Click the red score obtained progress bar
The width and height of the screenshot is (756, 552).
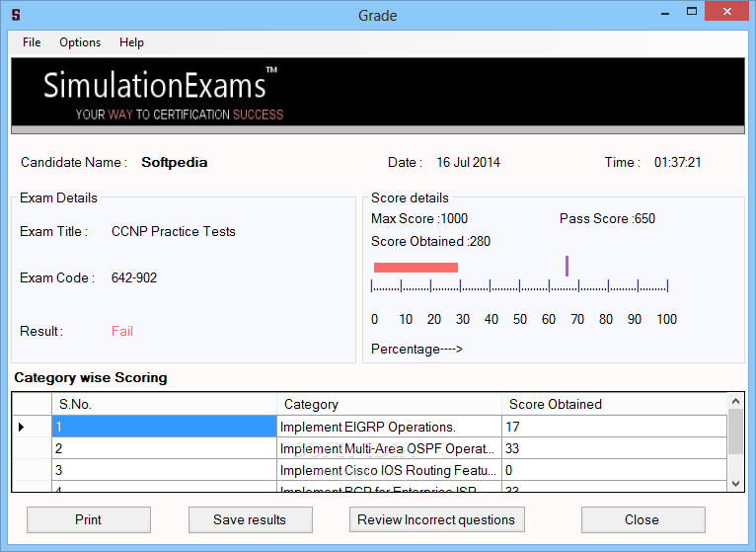(x=416, y=268)
